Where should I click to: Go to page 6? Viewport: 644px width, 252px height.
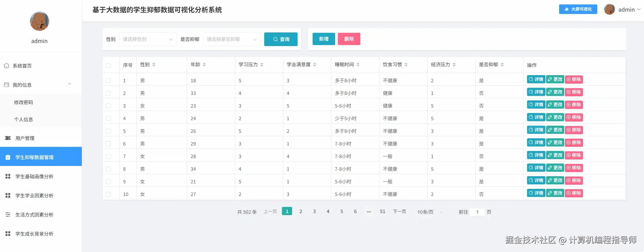(355, 211)
